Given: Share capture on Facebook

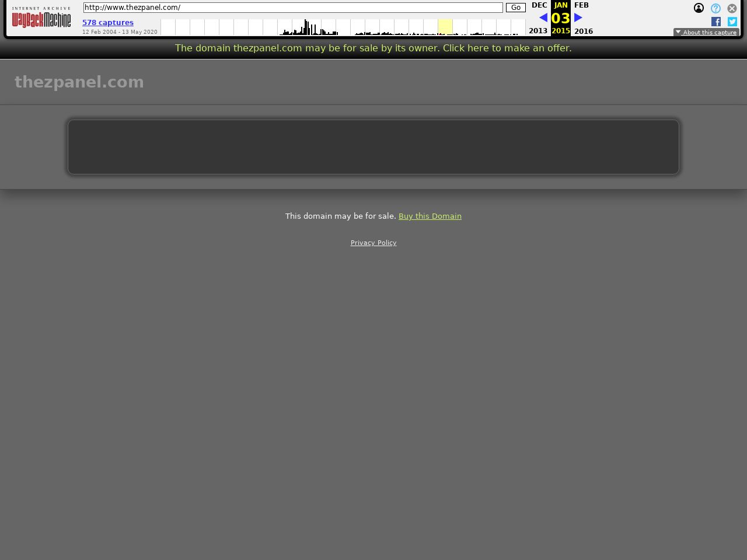Looking at the screenshot, I should coord(716,22).
